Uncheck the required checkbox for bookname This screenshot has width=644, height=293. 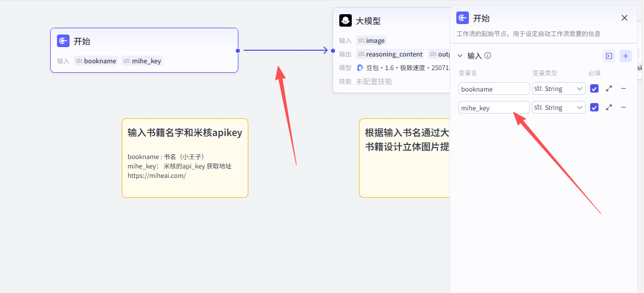pyautogui.click(x=594, y=89)
